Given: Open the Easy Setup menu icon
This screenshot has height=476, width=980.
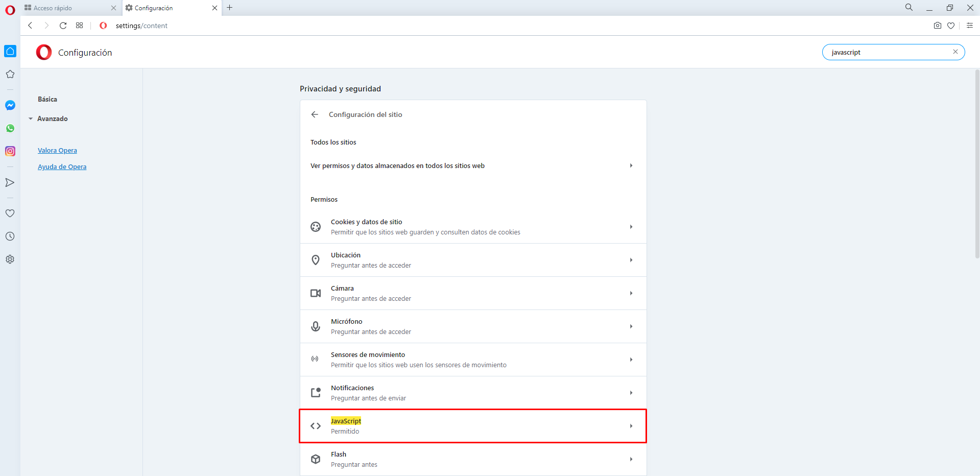Looking at the screenshot, I should [x=970, y=26].
